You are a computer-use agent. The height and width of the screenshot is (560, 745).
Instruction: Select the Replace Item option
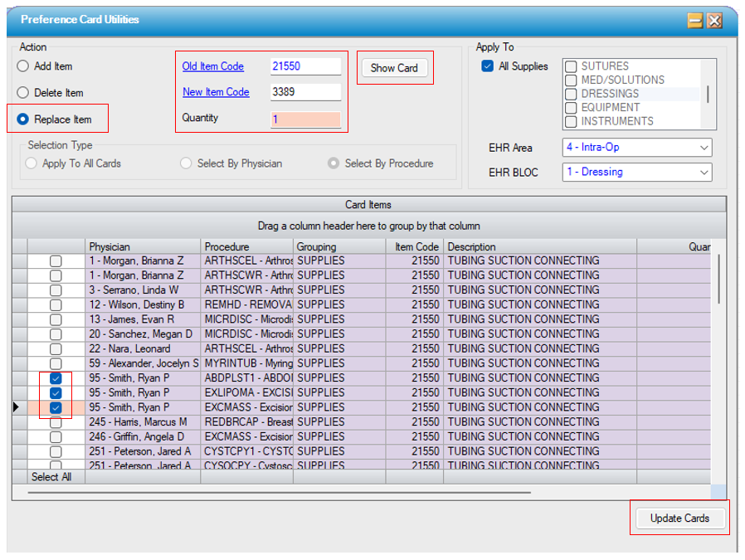pos(23,119)
